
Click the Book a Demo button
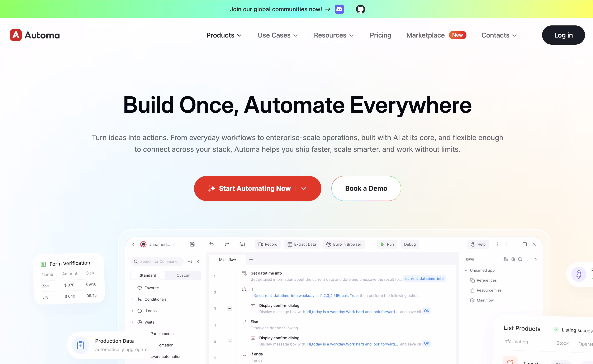pos(366,188)
